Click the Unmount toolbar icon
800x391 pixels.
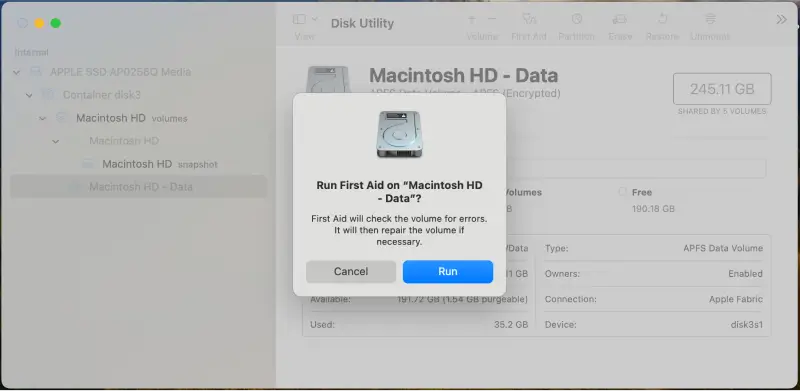click(x=710, y=19)
